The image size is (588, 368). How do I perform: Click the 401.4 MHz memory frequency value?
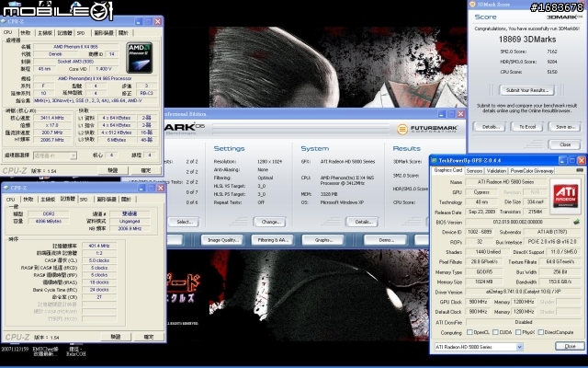(99, 246)
